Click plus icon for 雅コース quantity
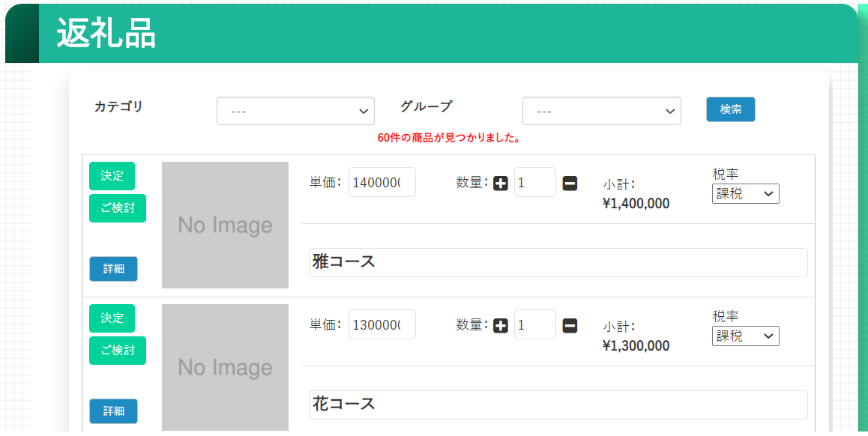This screenshot has width=868, height=436. coord(501,183)
